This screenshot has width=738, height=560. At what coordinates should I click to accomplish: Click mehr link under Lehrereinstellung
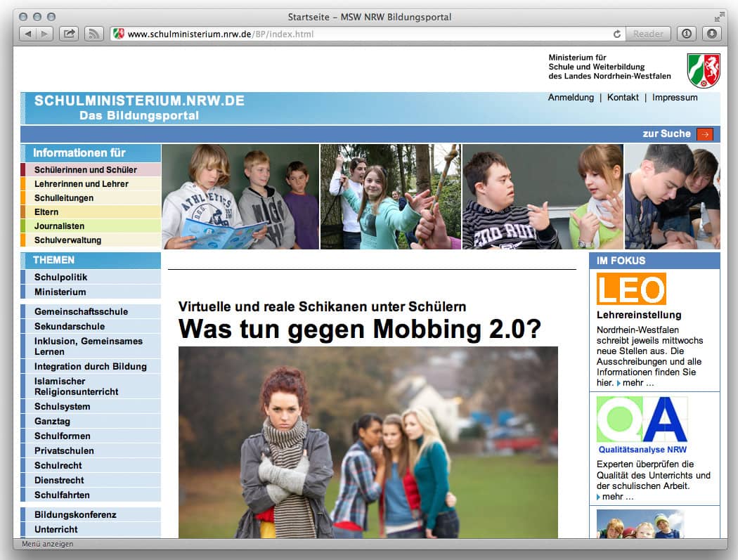pyautogui.click(x=637, y=383)
